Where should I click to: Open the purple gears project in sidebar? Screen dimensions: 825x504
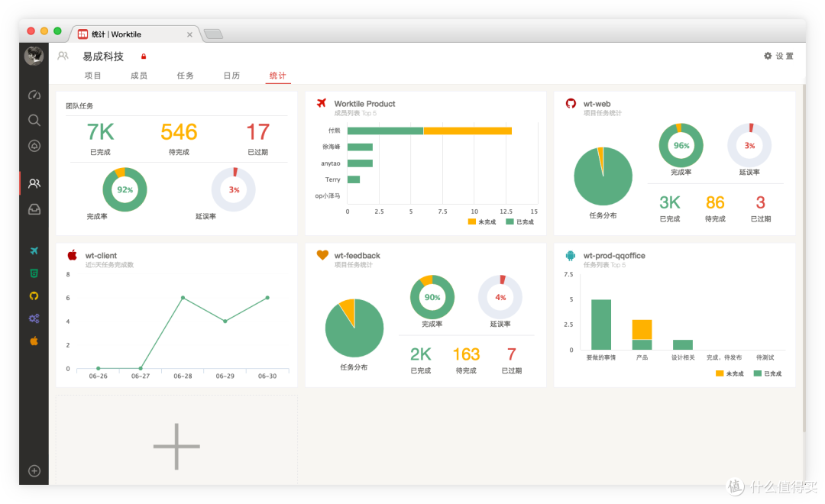(34, 318)
